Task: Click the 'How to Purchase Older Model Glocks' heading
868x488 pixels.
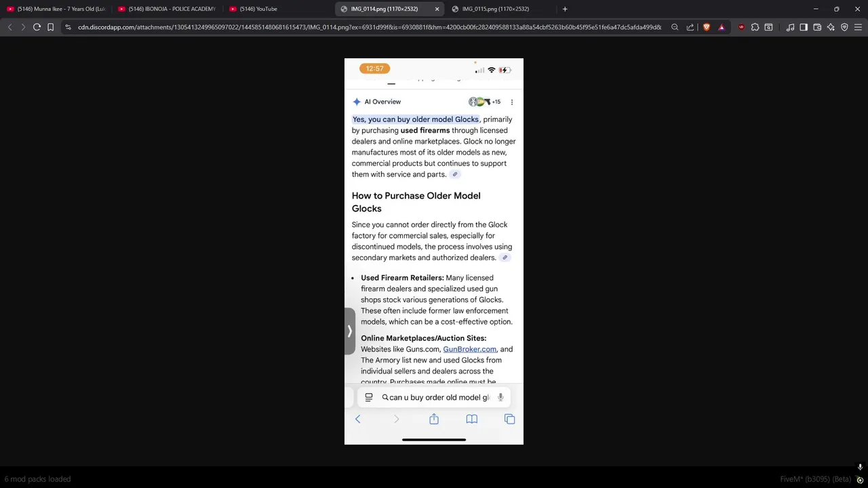Action: (416, 202)
